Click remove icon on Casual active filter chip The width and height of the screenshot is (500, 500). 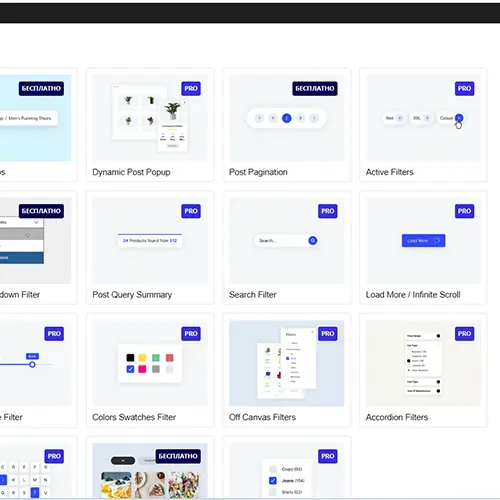click(459, 118)
